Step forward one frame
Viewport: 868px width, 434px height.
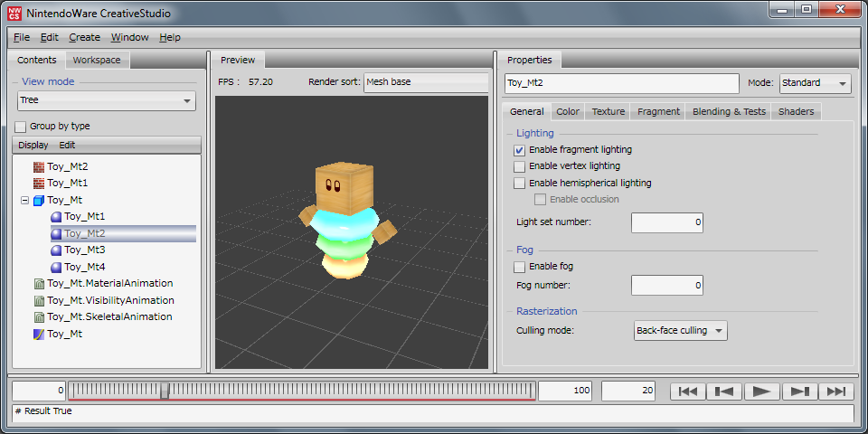point(798,391)
